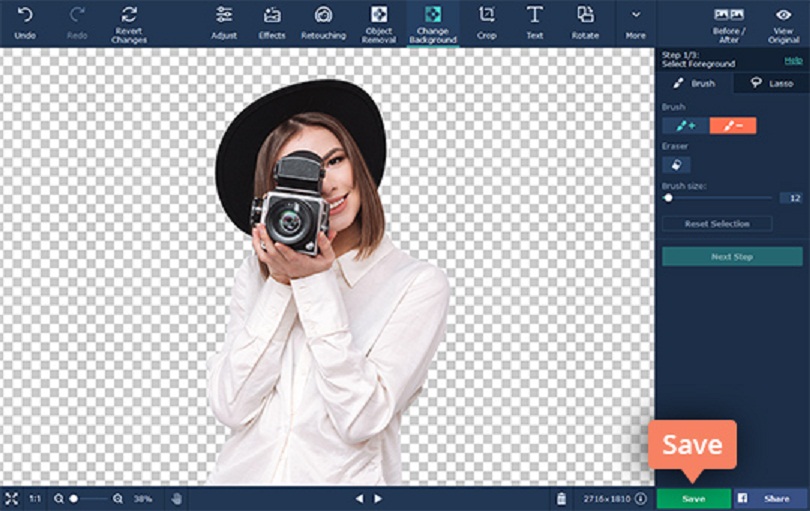Toggle the background subtract brush (−)

[x=733, y=126]
